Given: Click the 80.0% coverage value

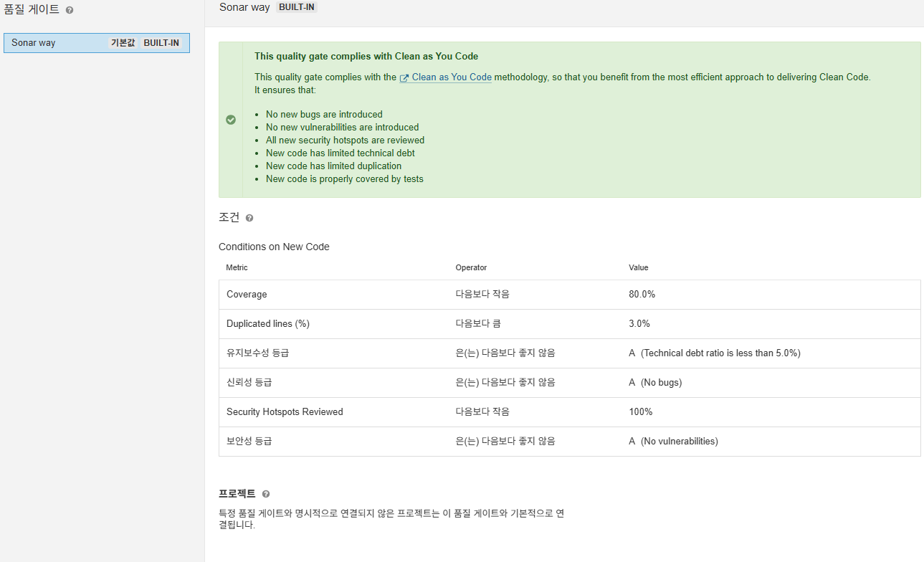Looking at the screenshot, I should click(x=642, y=295).
